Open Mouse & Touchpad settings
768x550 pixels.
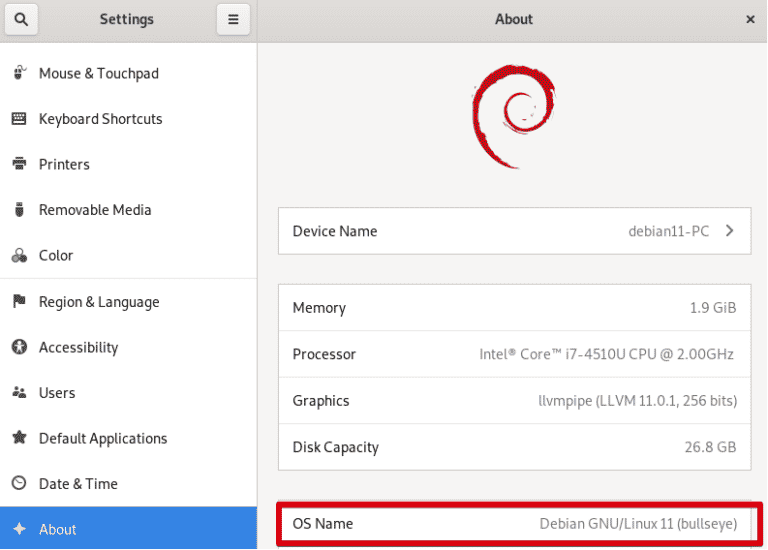tap(128, 73)
